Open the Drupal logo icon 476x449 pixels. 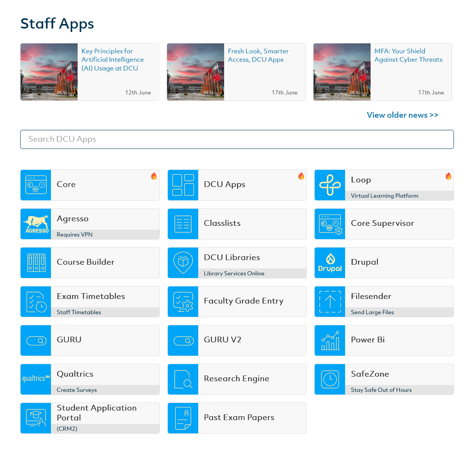click(330, 263)
